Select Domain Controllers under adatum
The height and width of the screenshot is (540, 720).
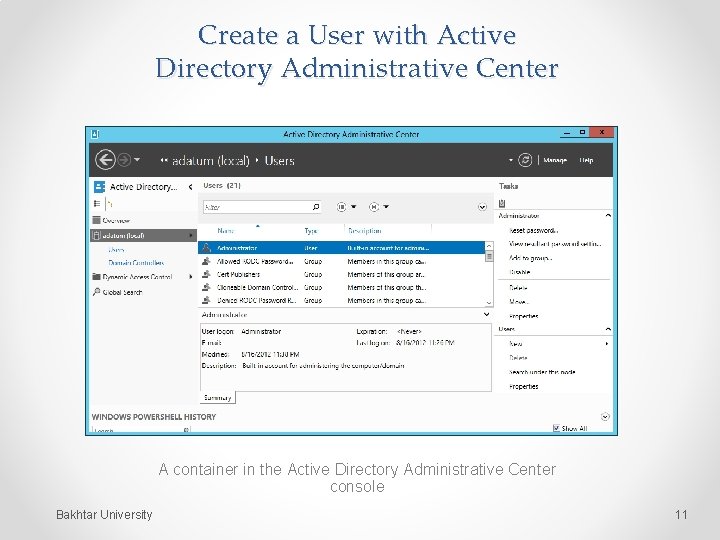coord(136,263)
